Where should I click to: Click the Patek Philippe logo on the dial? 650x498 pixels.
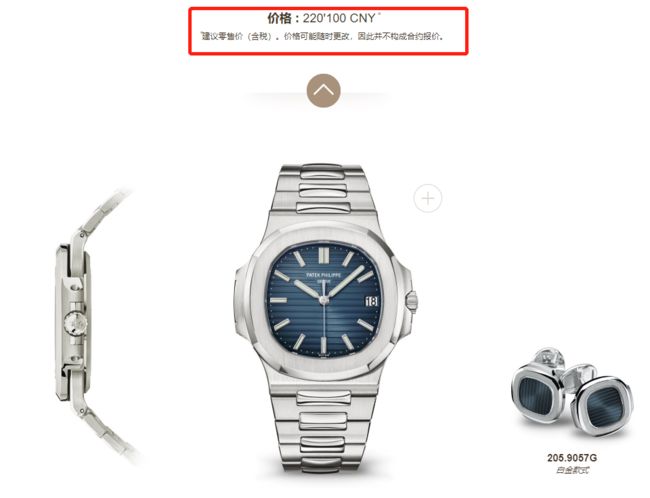coord(323,277)
